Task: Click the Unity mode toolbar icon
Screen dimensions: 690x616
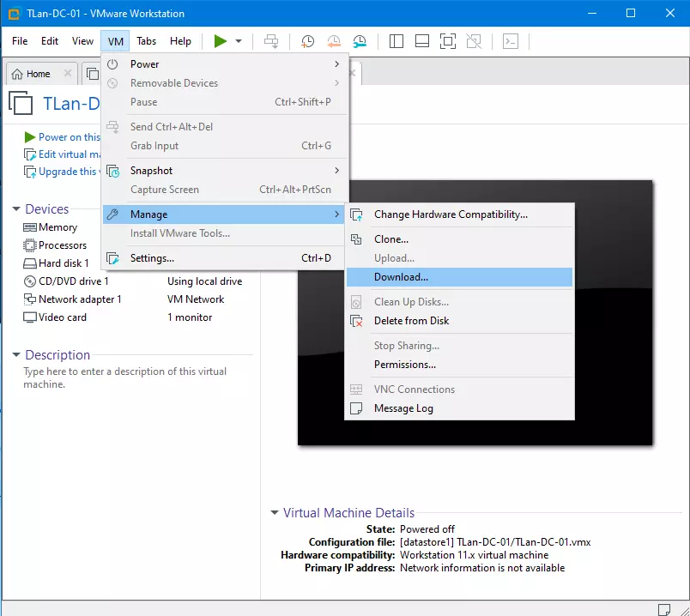Action: [x=474, y=41]
